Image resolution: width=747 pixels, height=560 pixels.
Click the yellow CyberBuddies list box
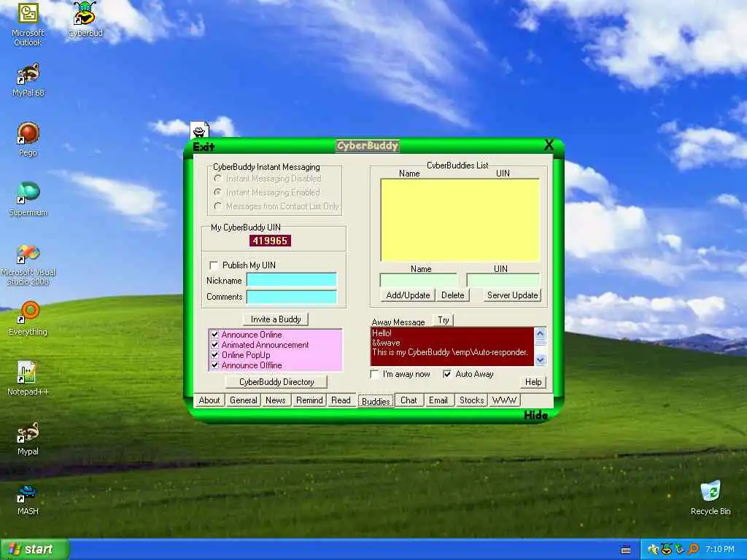coord(460,220)
